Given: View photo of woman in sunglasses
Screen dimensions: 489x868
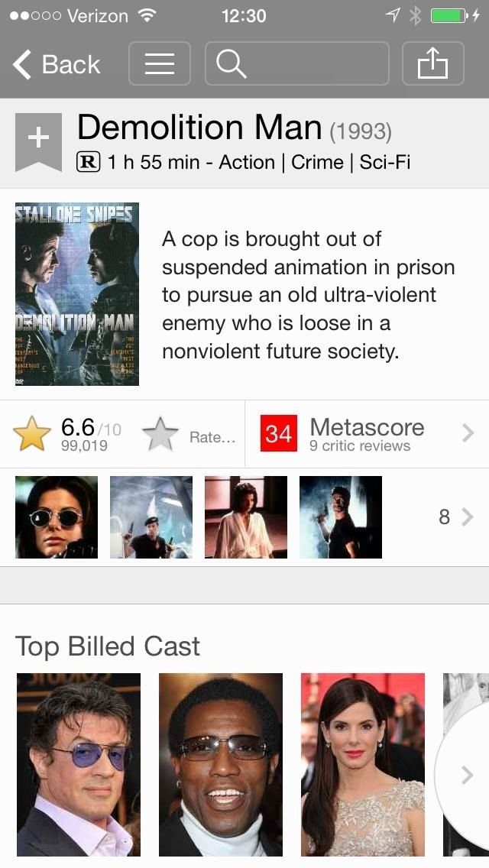Looking at the screenshot, I should [57, 517].
